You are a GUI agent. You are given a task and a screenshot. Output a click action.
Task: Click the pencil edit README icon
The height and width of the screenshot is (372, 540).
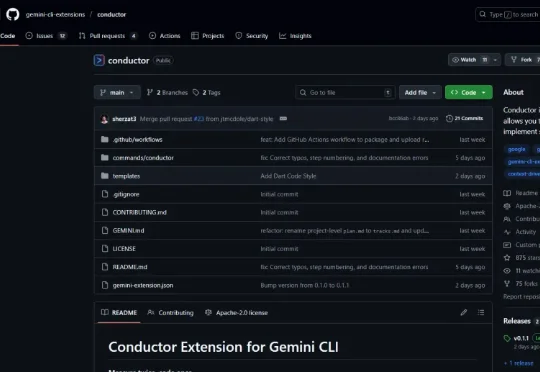pos(464,312)
